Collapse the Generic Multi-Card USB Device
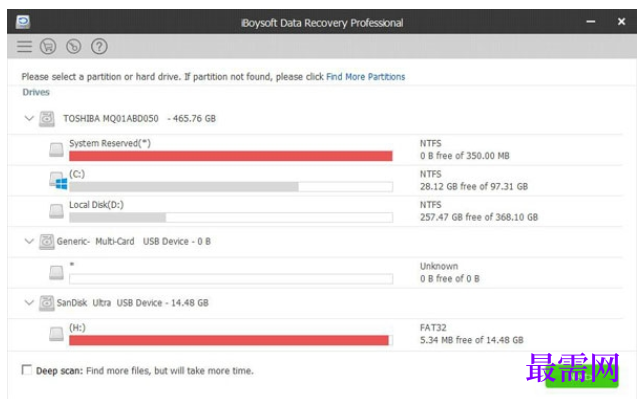Viewport: 638px width, 399px height. (x=29, y=241)
